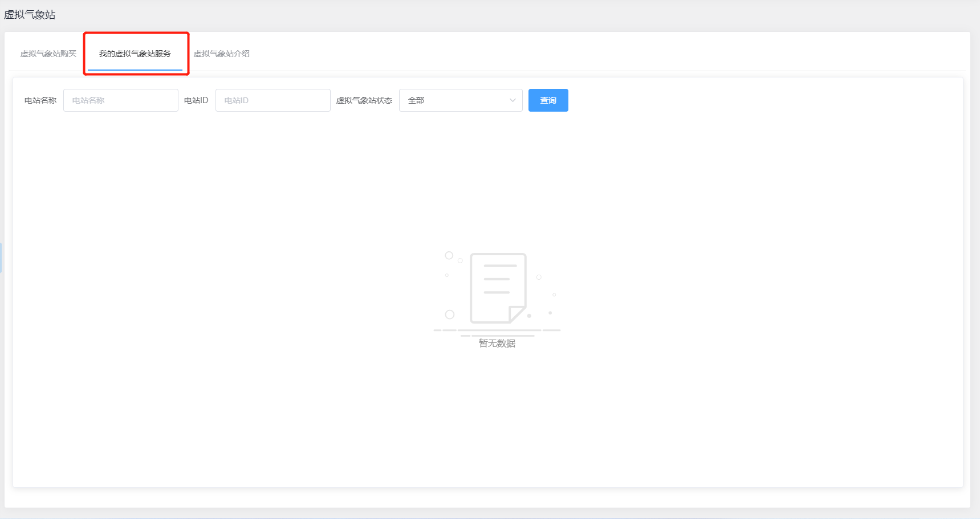Switch to the 虚拟气象站购买 tab
Screen dimensions: 980x519
pos(48,54)
